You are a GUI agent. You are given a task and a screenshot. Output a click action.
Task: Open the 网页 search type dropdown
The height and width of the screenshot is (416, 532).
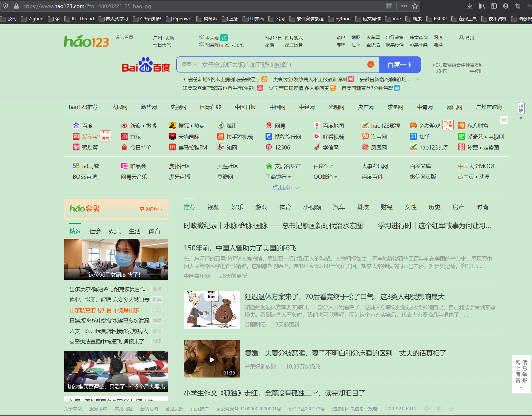coord(189,64)
